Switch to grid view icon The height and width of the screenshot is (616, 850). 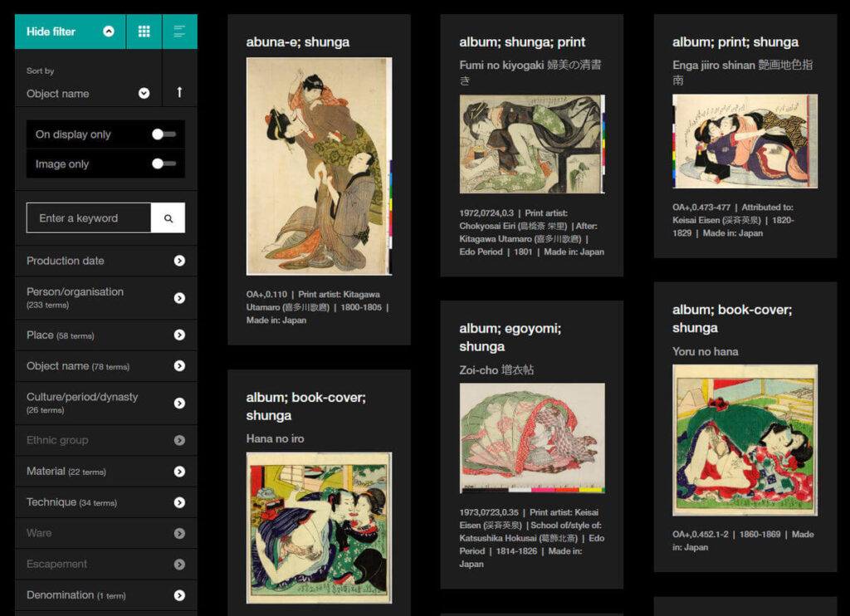pos(144,32)
